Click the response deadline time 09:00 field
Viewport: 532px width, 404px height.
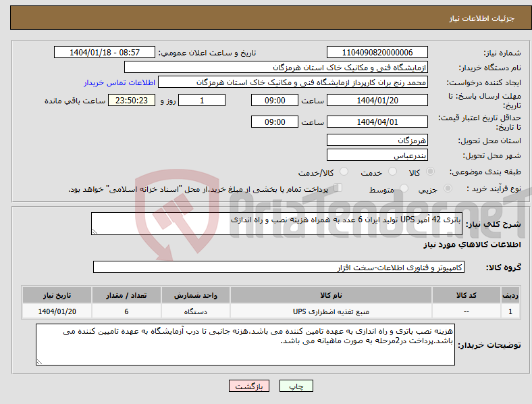click(x=275, y=100)
